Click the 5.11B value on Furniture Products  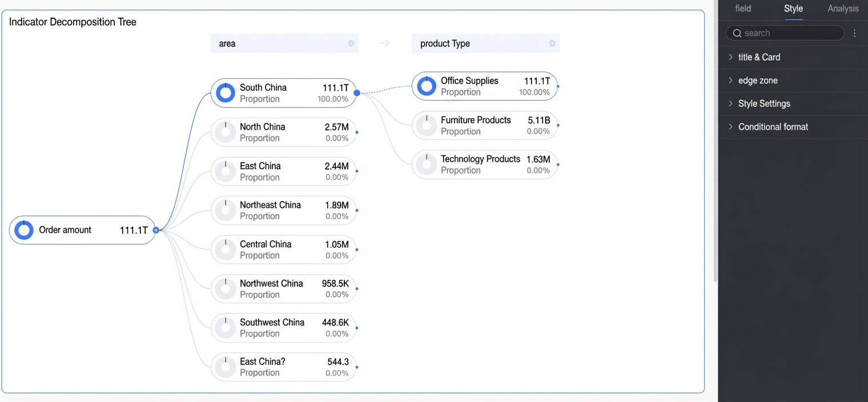pyautogui.click(x=539, y=120)
